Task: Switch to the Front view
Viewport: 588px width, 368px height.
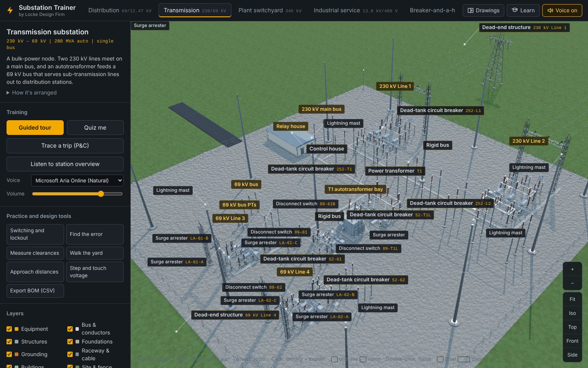Action: click(x=572, y=341)
